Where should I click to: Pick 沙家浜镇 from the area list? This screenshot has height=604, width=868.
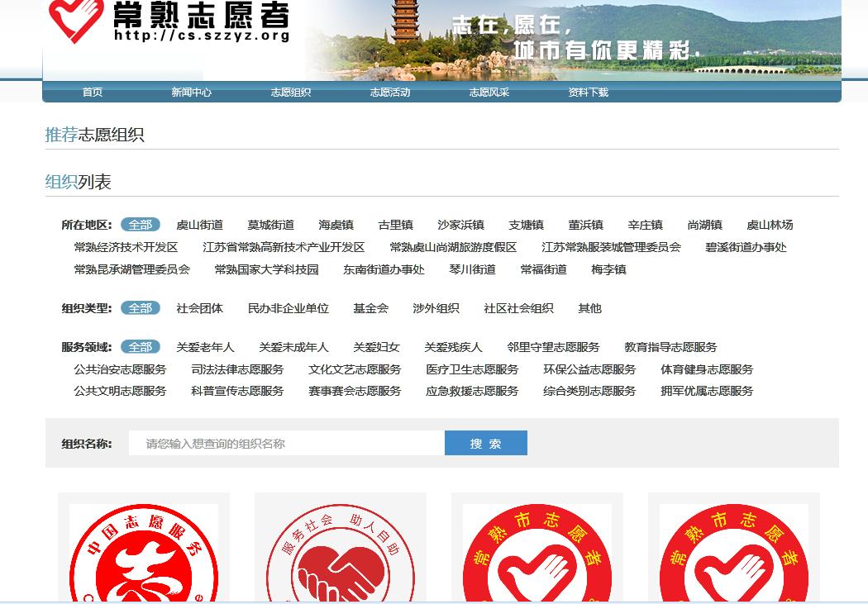460,225
